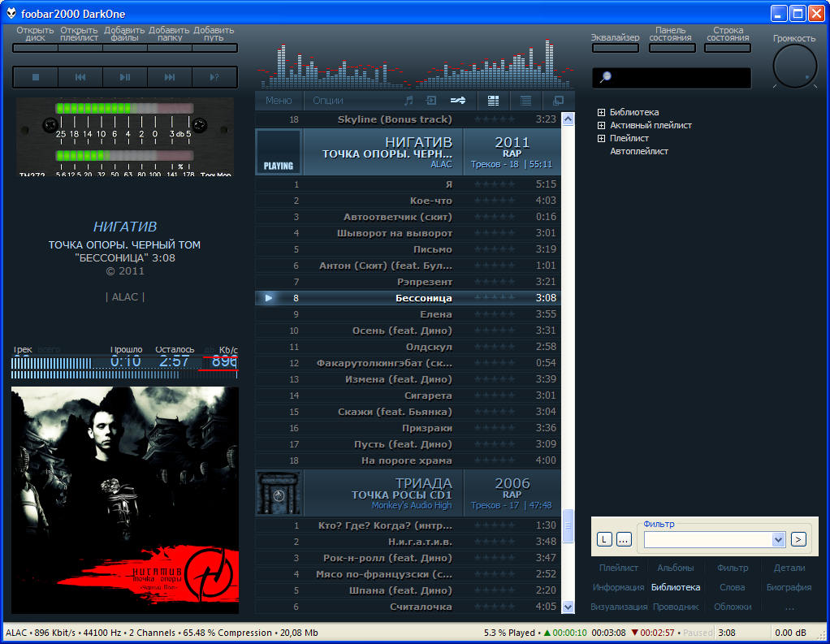Click the L button in filter panel
830x644 pixels.
(x=604, y=540)
